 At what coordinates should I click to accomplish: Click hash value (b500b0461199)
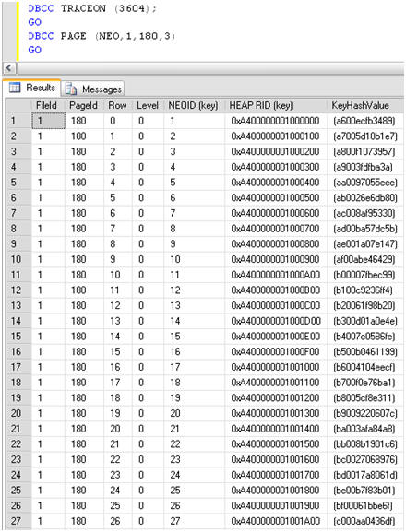coord(365,351)
